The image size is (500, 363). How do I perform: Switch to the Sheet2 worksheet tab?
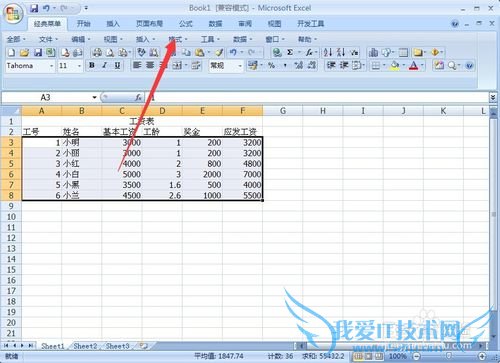[x=85, y=346]
